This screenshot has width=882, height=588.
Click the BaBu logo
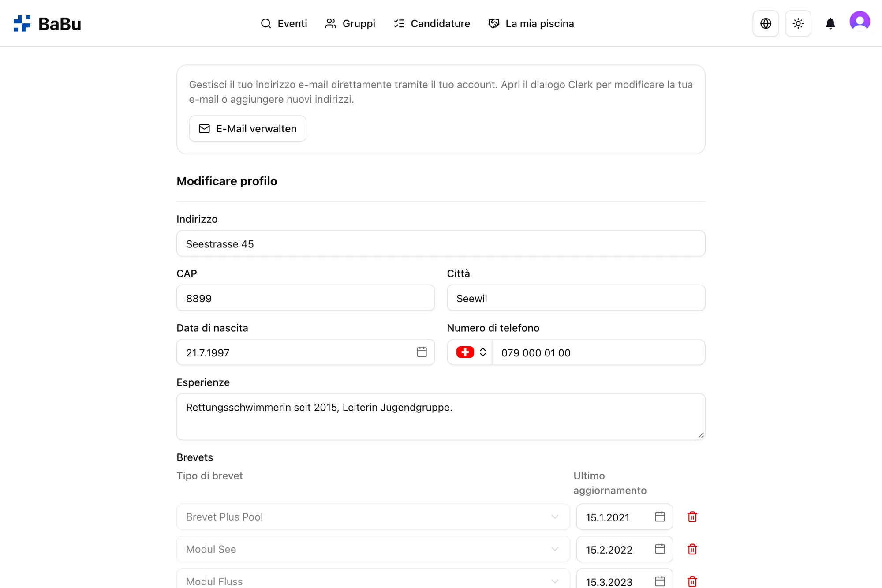point(47,23)
